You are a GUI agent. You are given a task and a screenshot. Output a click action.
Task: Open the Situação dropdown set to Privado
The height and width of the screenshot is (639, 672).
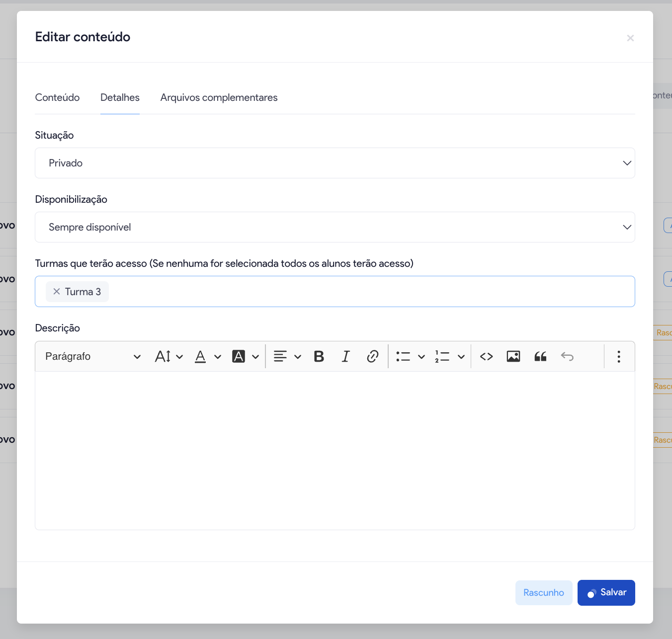(x=335, y=163)
